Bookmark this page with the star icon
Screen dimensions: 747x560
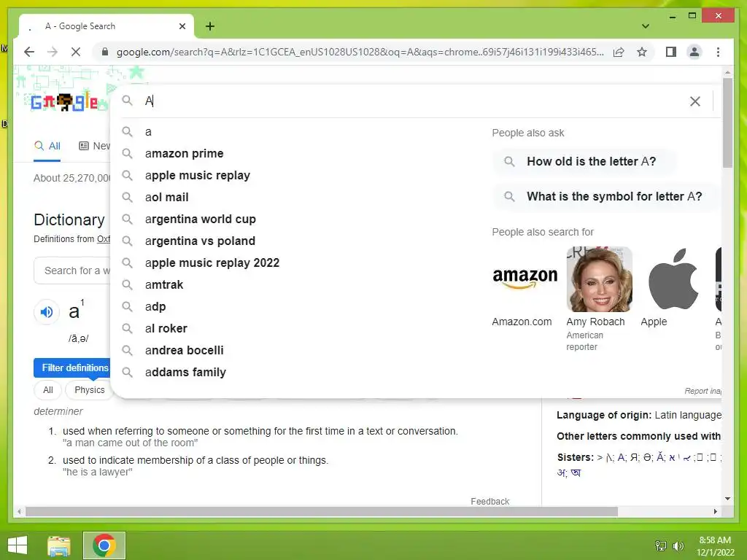click(642, 52)
